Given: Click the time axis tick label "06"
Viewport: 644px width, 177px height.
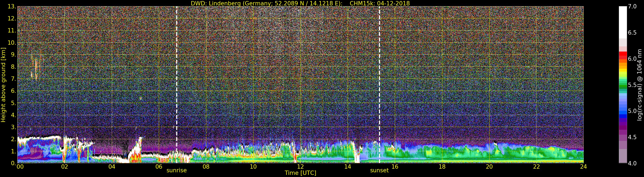Looking at the screenshot, I should coord(159,167).
